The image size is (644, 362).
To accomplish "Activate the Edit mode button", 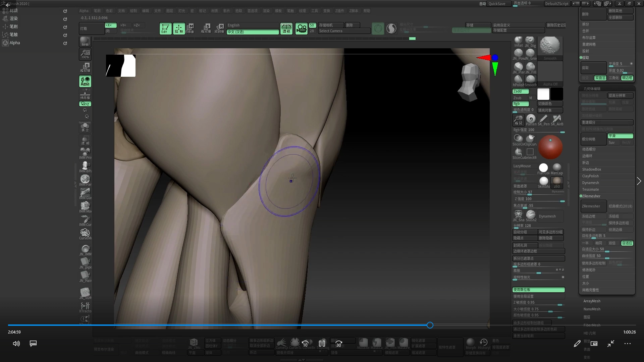I will click(165, 28).
